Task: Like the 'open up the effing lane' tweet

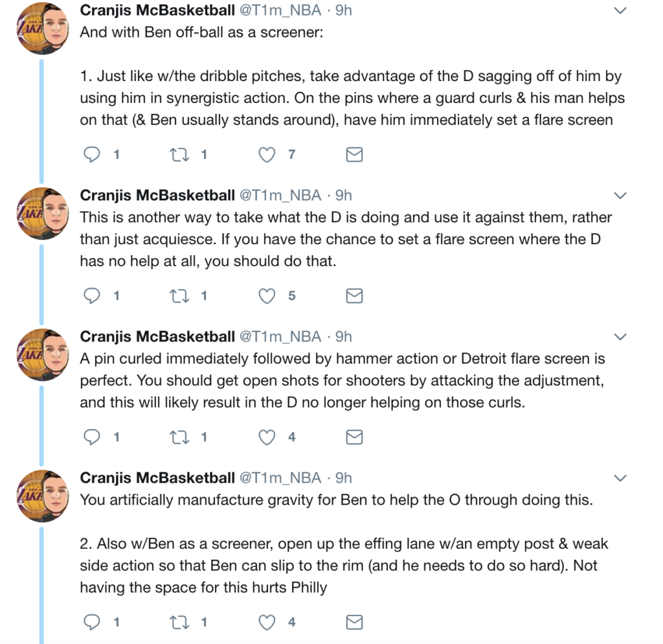Action: [x=267, y=622]
